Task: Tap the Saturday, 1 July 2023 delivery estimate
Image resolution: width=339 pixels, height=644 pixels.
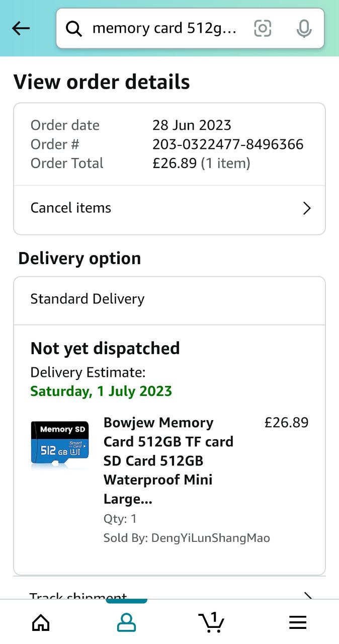Action: (101, 391)
